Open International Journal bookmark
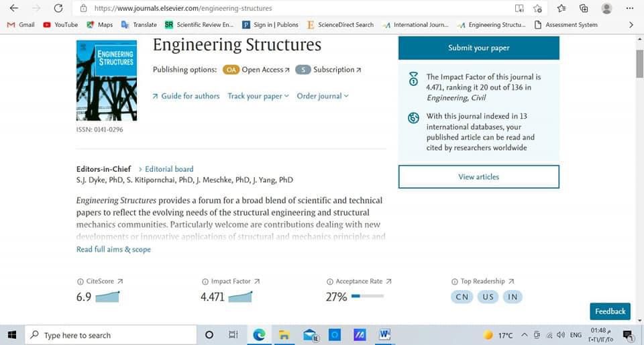644x345 pixels. tap(415, 25)
